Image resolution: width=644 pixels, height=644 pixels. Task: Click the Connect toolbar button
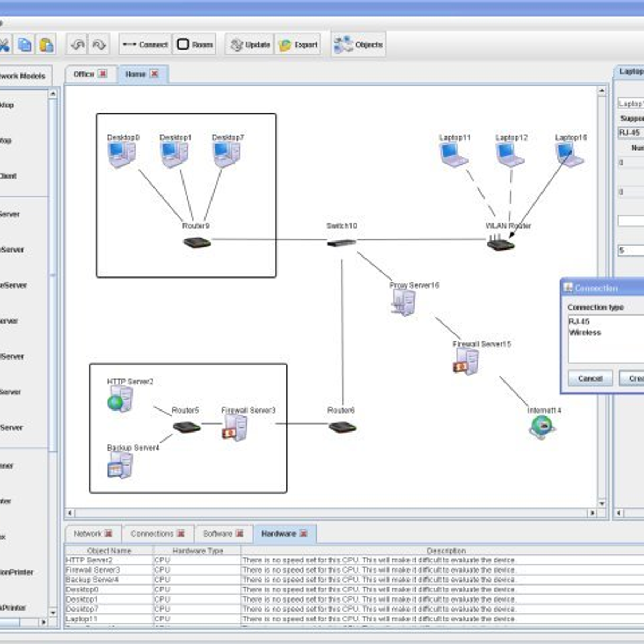[x=145, y=45]
